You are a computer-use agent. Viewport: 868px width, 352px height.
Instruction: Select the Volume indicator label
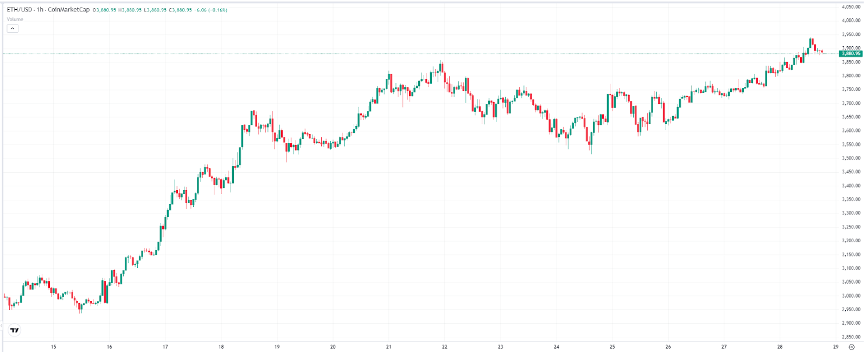click(15, 20)
